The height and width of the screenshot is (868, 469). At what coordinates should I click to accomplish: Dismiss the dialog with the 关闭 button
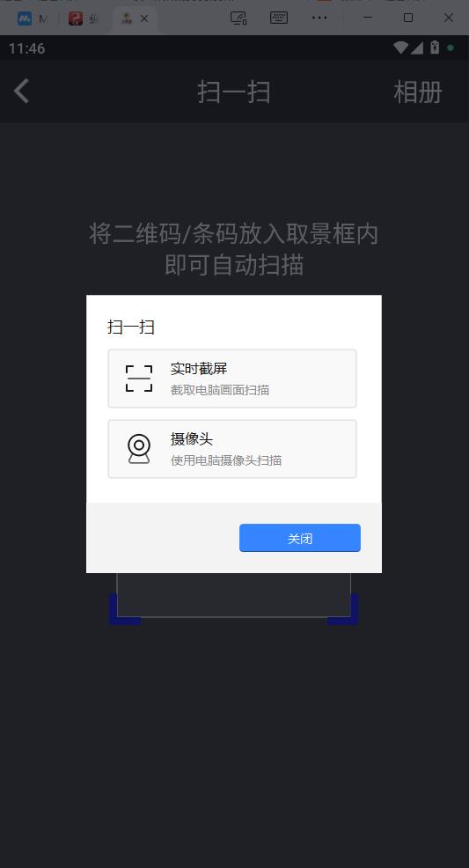pyautogui.click(x=300, y=538)
